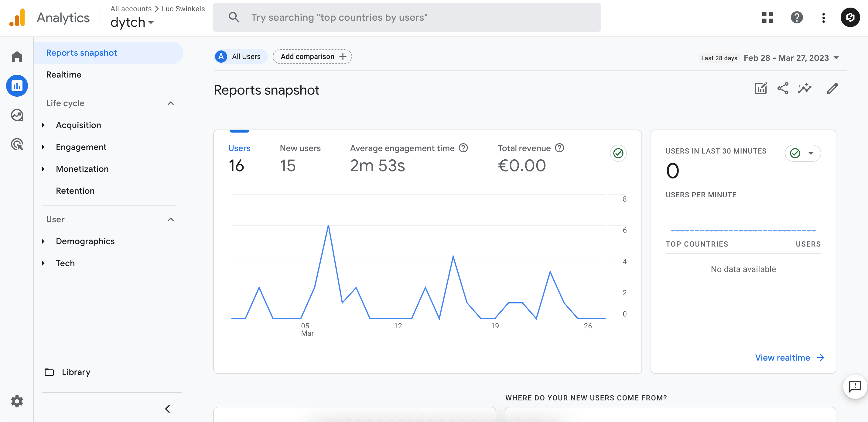868x422 pixels.
Task: Open the Explore icon in left rail
Action: point(17,115)
